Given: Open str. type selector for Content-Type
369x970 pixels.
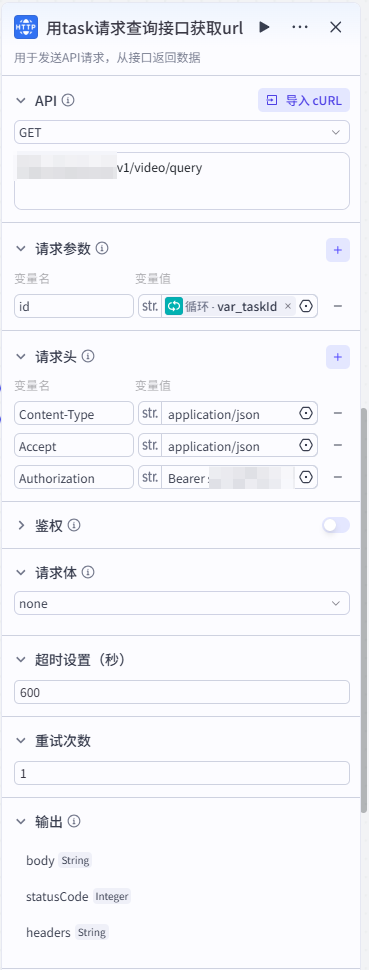Looking at the screenshot, I should coord(150,413).
